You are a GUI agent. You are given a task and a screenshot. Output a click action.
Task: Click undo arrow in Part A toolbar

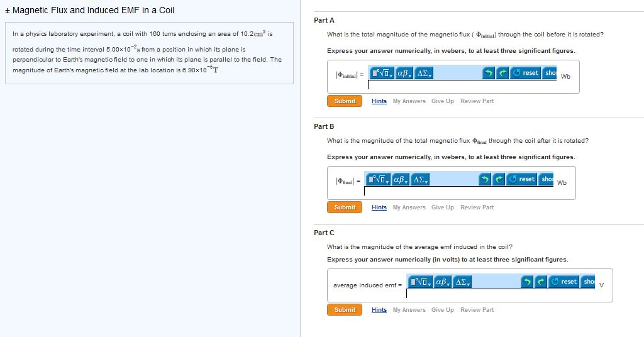click(x=489, y=73)
